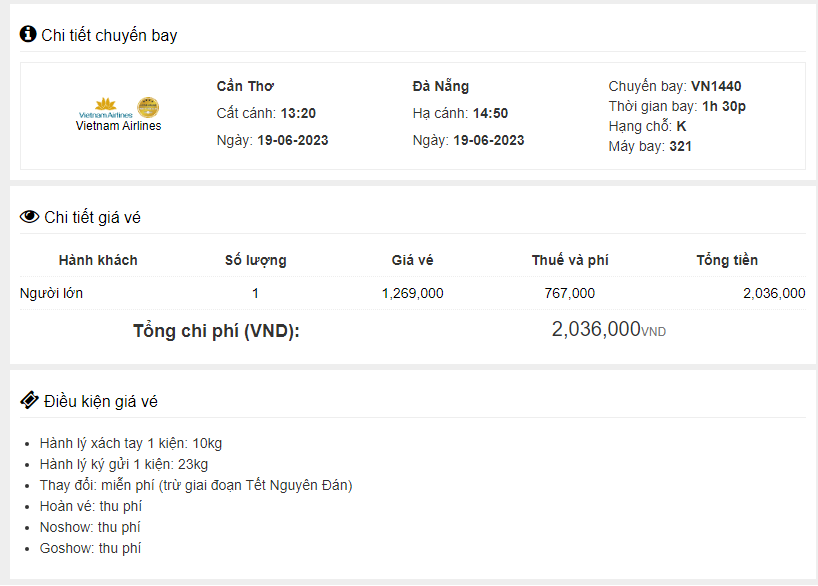This screenshot has height=586, width=818.
Task: Click the Thay đổi miễn phí condition line
Action: (196, 485)
